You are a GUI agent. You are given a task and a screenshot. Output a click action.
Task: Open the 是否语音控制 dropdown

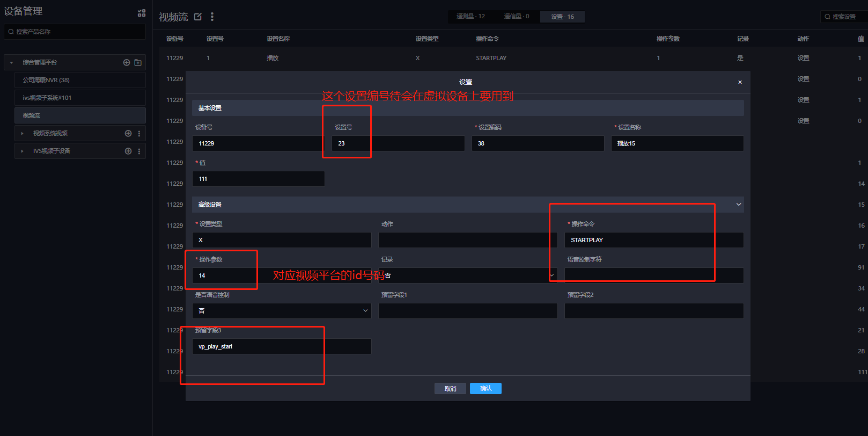(x=282, y=311)
